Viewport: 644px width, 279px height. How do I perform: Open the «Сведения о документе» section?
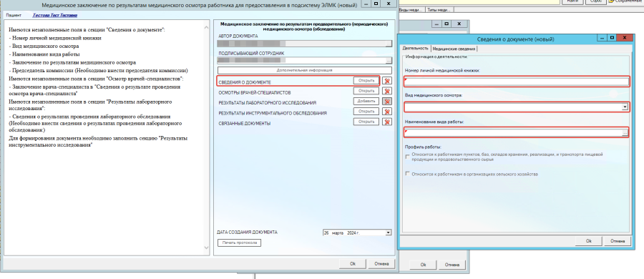366,81
